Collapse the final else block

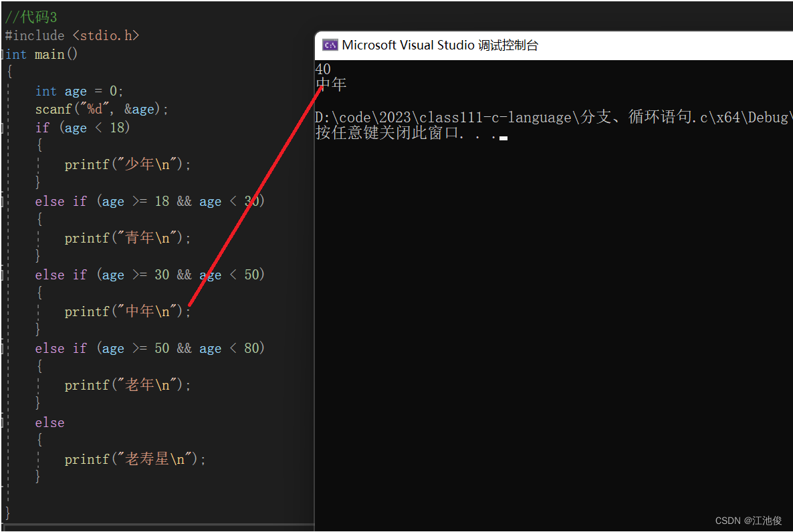click(x=2, y=422)
